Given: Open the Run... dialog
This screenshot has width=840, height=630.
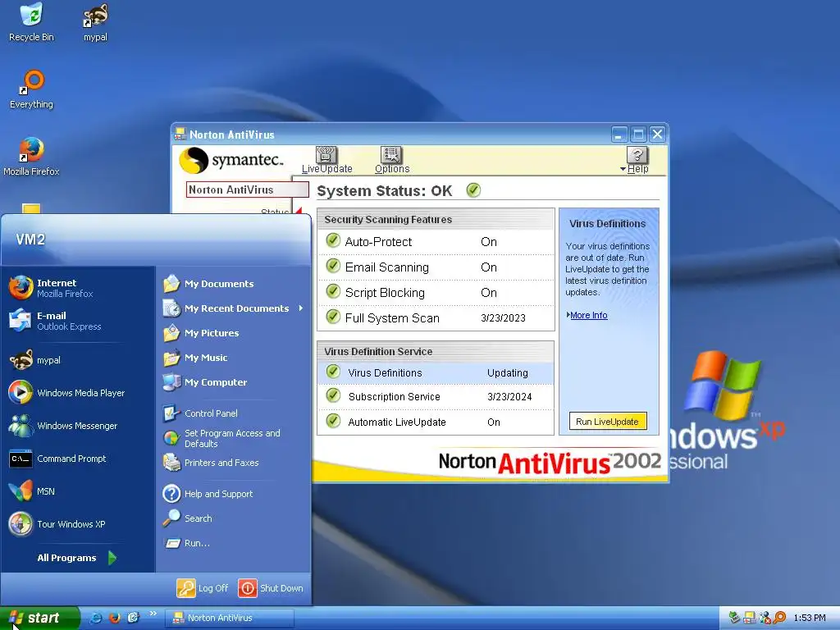Looking at the screenshot, I should coord(234,543).
